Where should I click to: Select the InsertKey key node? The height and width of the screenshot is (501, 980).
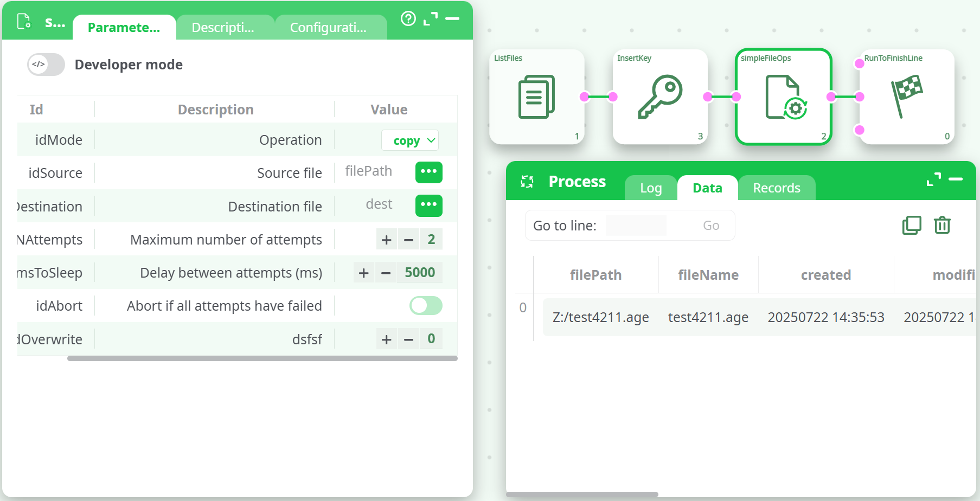[659, 97]
